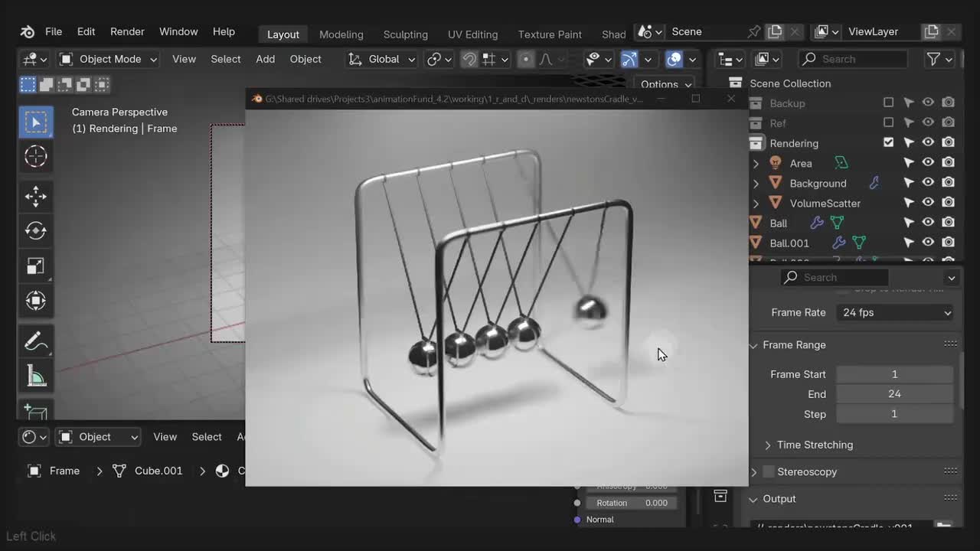Hide the VolumeScatter object eye icon
The width and height of the screenshot is (980, 551).
pos(928,203)
